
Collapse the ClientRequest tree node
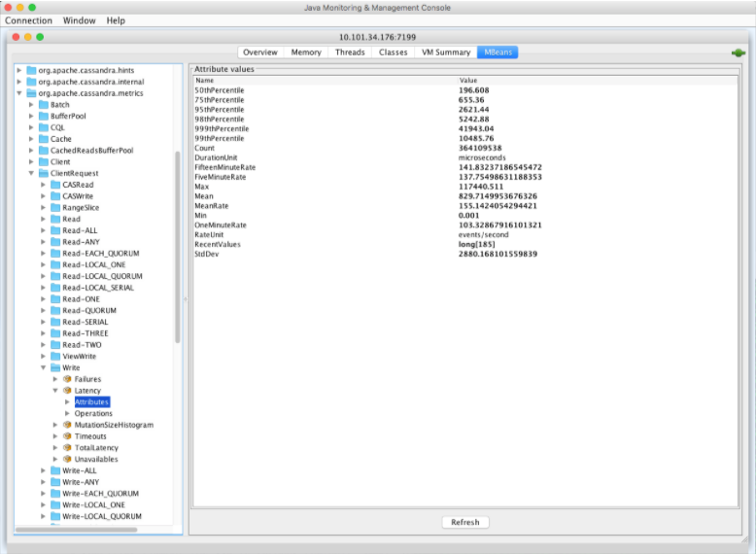point(31,173)
